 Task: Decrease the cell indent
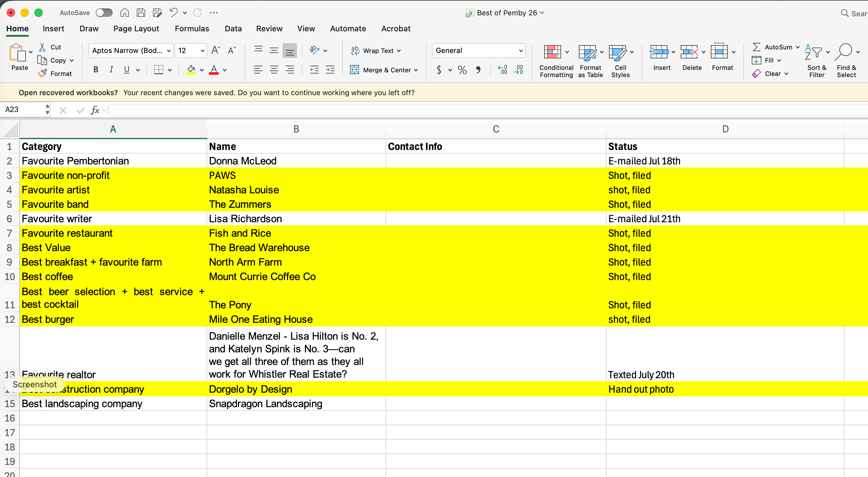(x=314, y=70)
